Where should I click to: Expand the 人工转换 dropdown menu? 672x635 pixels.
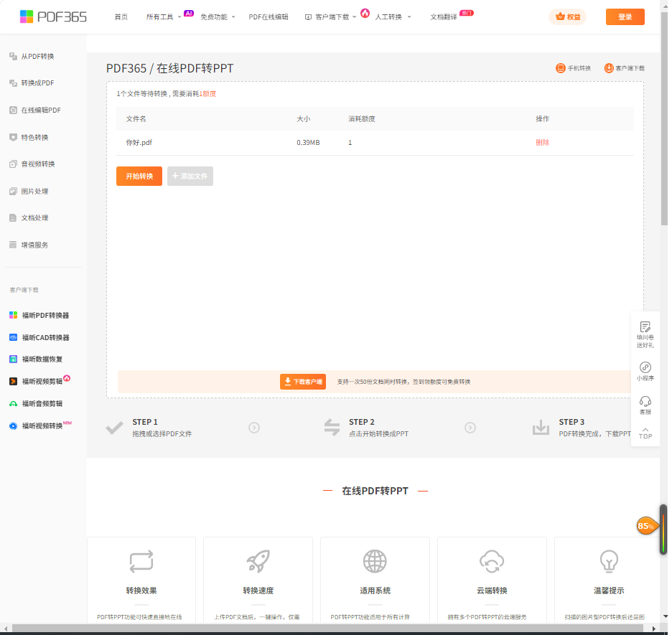coord(393,17)
